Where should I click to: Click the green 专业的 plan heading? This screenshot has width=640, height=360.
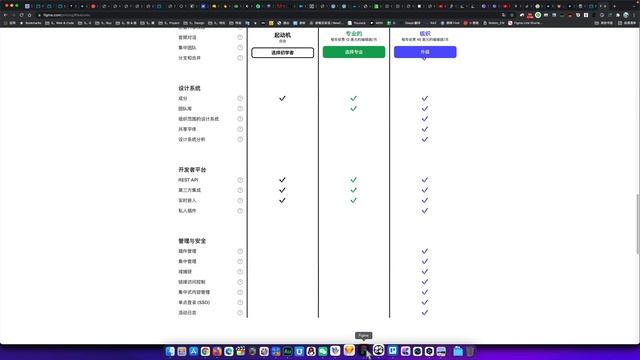pyautogui.click(x=354, y=33)
